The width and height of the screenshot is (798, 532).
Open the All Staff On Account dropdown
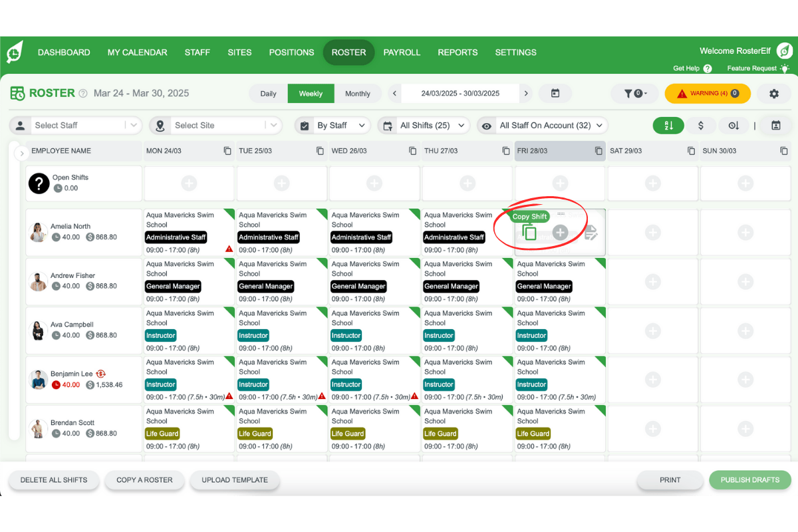click(544, 125)
